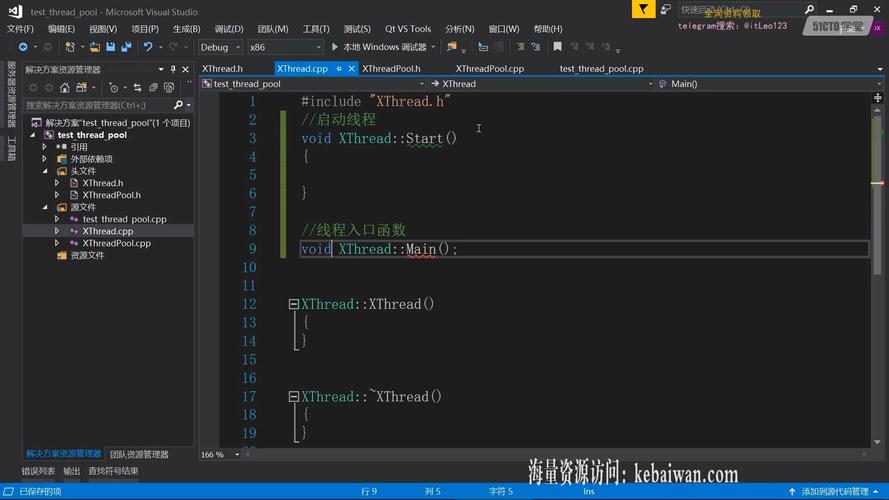Click the Uncomment Selection icon
This screenshot has height=500, width=889.
coord(536,47)
